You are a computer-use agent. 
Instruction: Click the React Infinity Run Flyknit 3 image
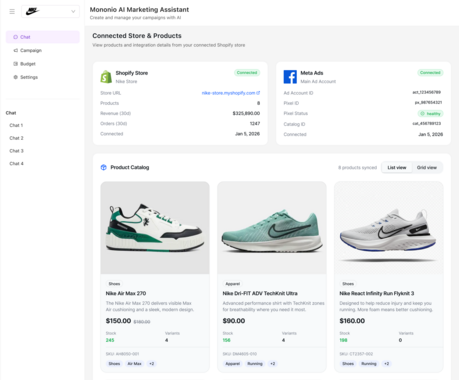pyautogui.click(x=389, y=228)
